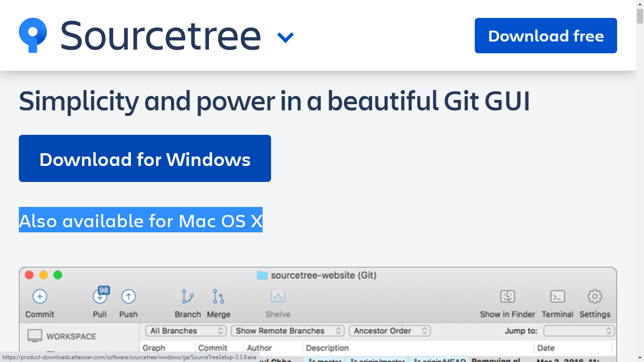
Task: Click the Description column header
Action: pos(327,348)
